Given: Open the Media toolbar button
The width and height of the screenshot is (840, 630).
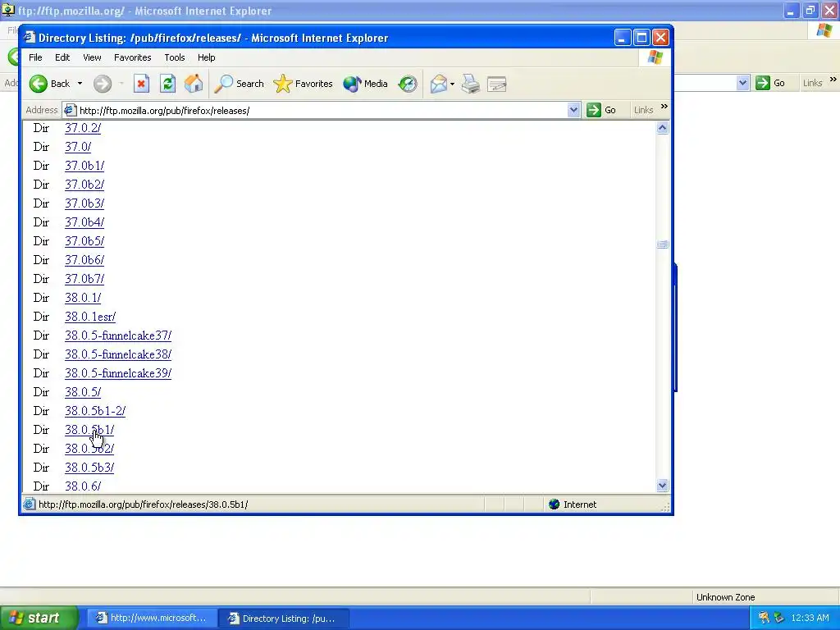Looking at the screenshot, I should pos(365,84).
